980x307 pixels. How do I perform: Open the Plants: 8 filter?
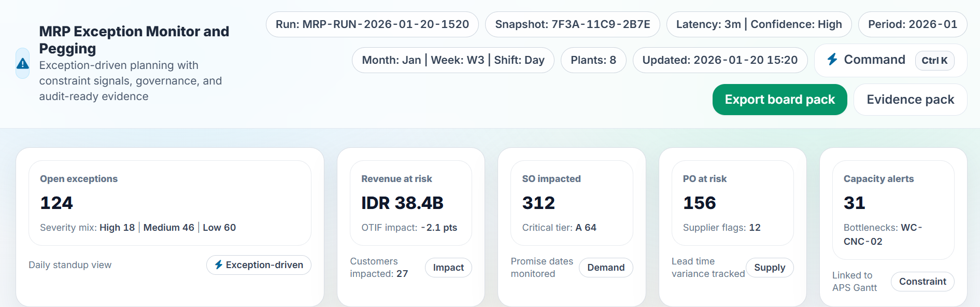(593, 60)
